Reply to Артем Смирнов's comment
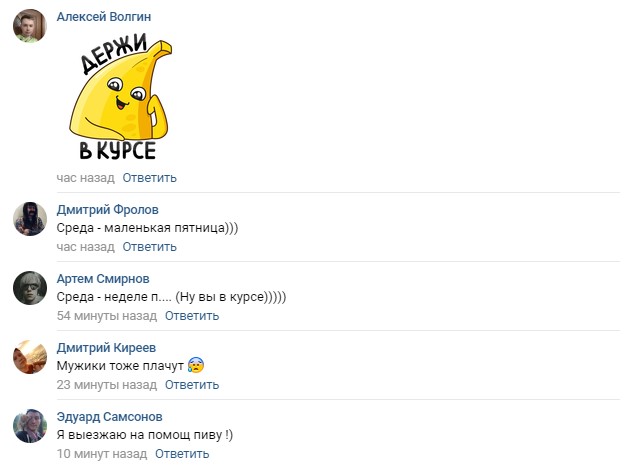 [192, 316]
